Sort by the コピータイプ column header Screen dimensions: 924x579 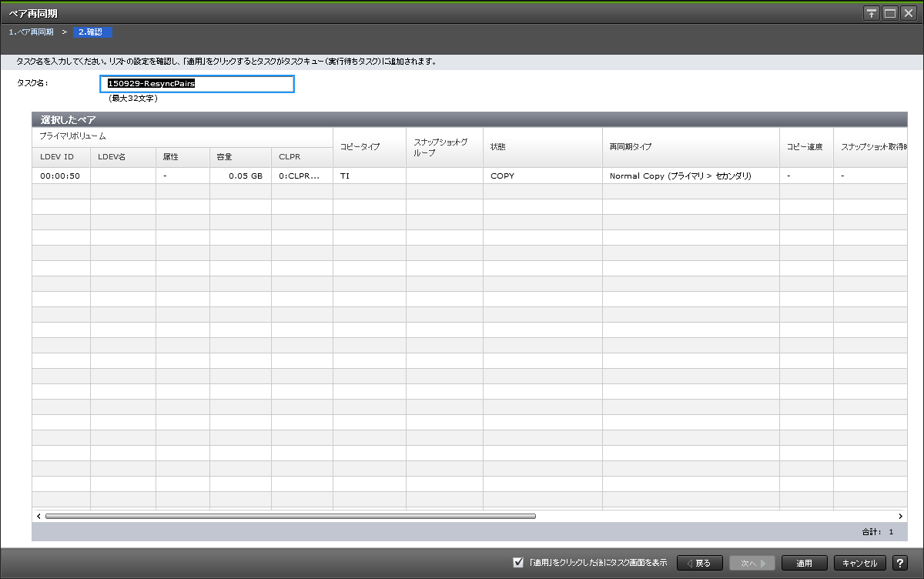coord(369,147)
